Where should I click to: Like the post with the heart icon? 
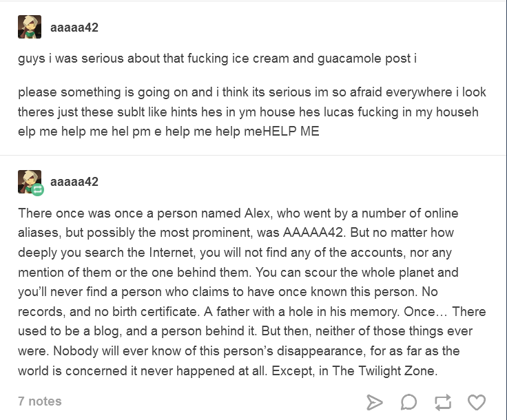[477, 402]
